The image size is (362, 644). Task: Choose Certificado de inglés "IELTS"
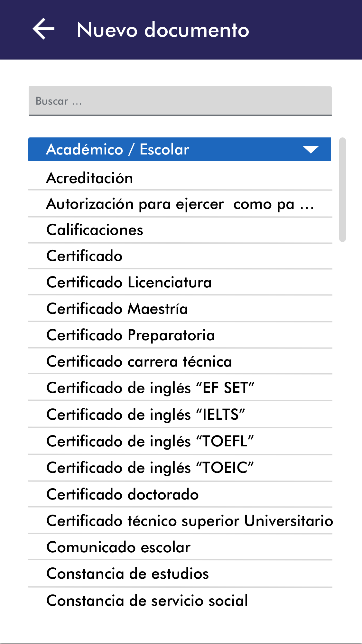click(x=146, y=415)
